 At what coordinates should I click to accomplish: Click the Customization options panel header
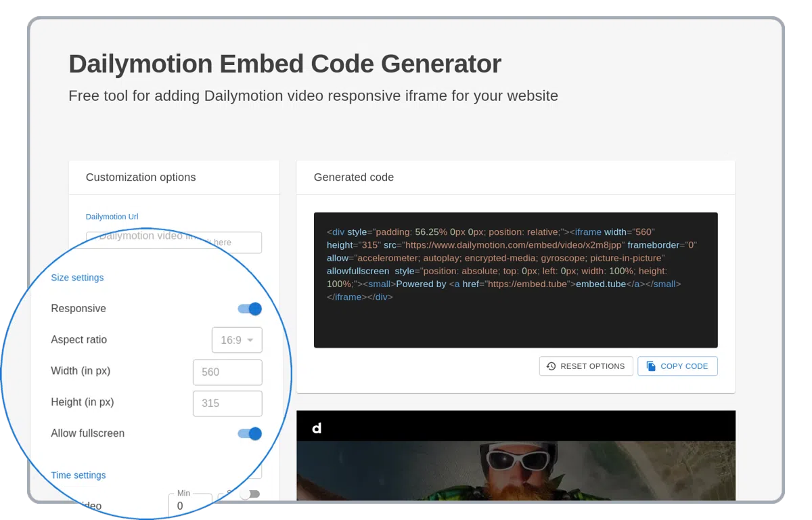coord(141,177)
